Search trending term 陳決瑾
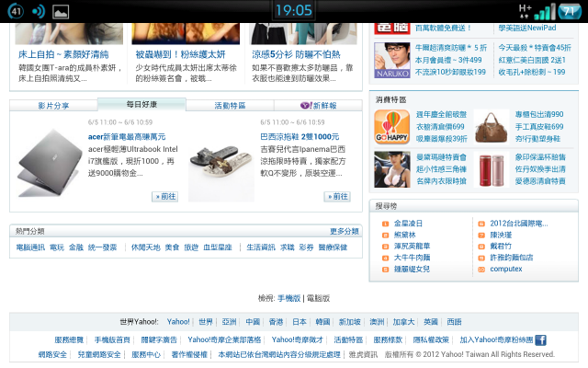This screenshot has height=368, width=588. (x=501, y=236)
